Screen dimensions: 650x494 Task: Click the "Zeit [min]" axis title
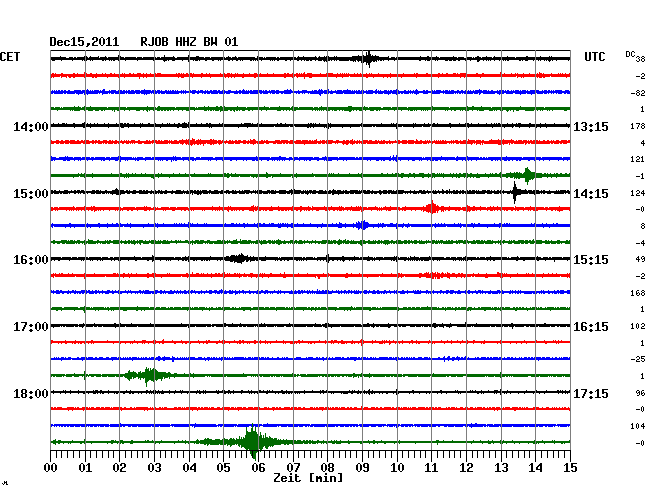pos(308,478)
